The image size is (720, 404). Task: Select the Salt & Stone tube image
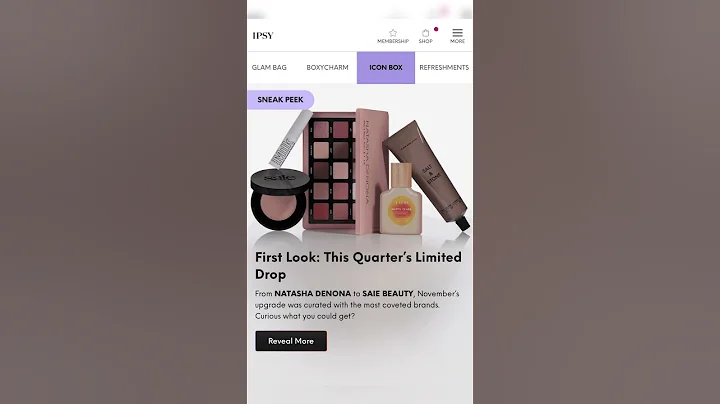tap(427, 174)
